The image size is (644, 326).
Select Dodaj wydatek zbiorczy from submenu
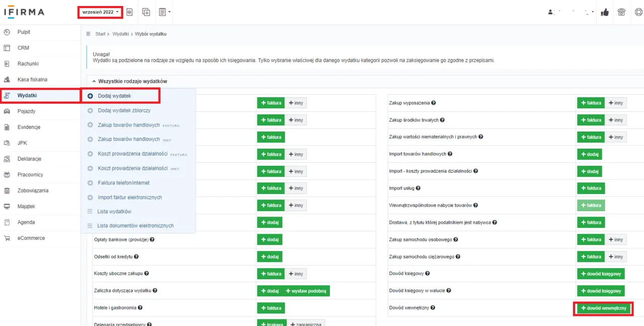[124, 110]
